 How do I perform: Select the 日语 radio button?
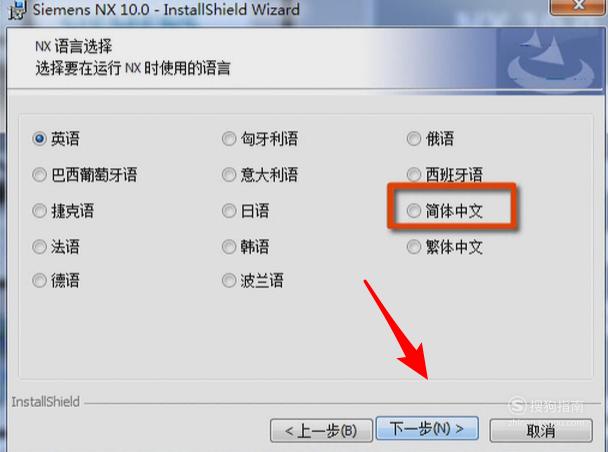click(x=229, y=211)
